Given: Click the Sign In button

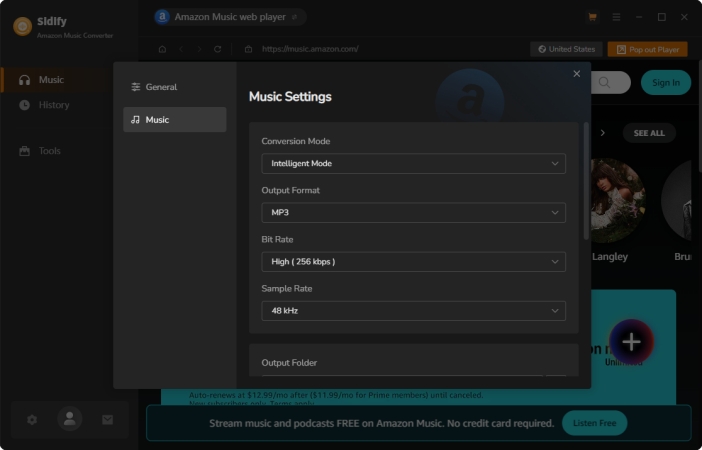Looking at the screenshot, I should (x=666, y=82).
